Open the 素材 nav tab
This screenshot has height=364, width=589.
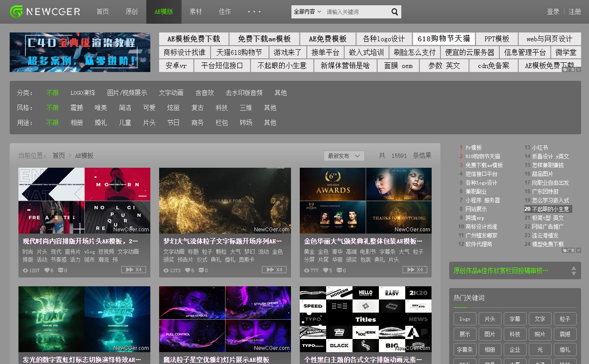(x=196, y=12)
